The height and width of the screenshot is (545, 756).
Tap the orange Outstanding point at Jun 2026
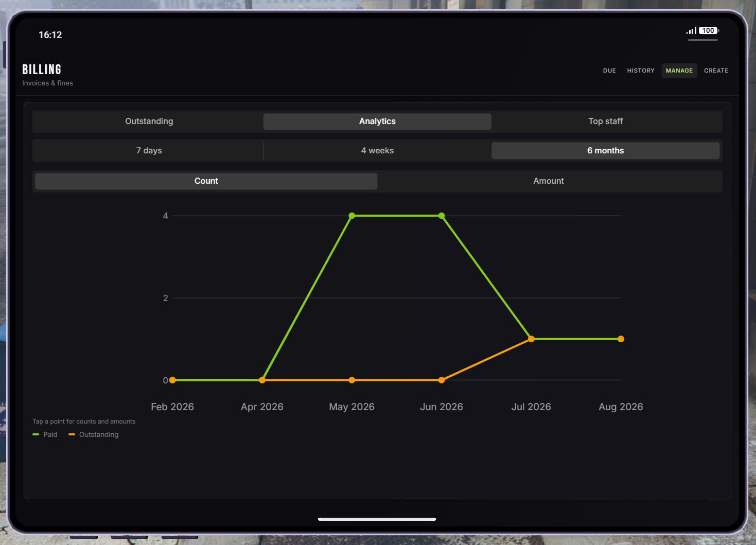(x=442, y=380)
